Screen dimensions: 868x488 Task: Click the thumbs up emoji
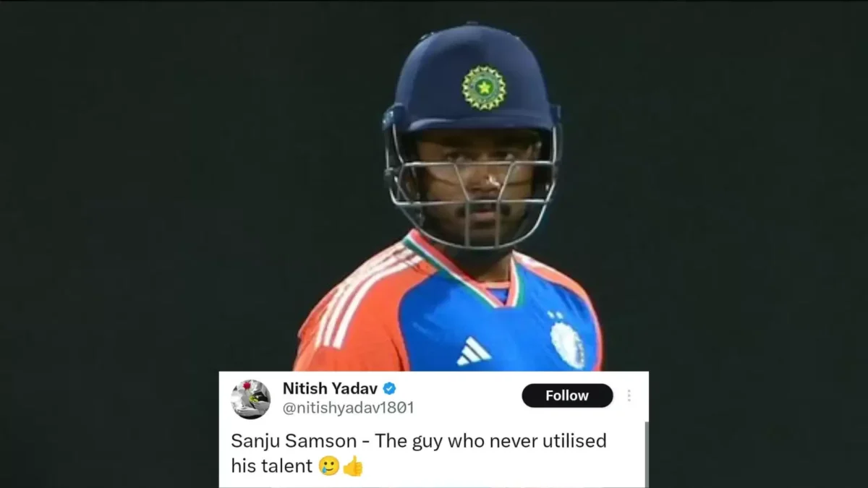[x=352, y=466]
